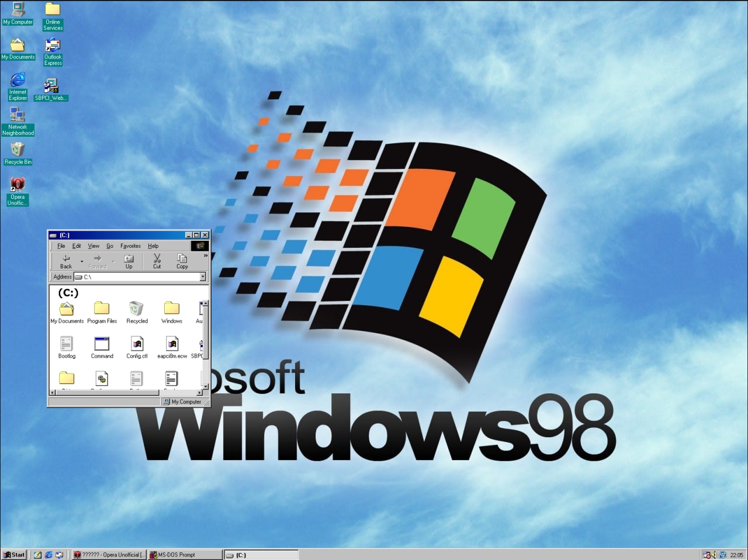This screenshot has width=748, height=560.
Task: Select SBPCI_Web desktop icon
Action: coord(51,90)
